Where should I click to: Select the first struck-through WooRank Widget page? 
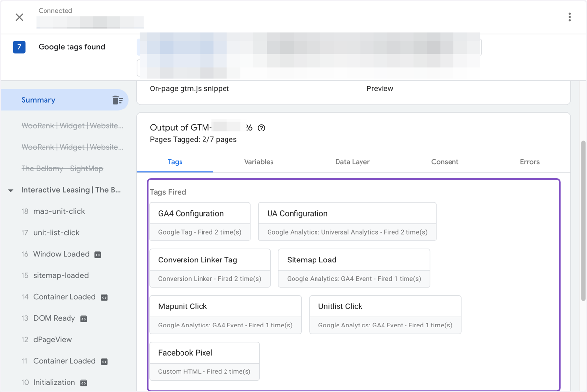tap(72, 126)
